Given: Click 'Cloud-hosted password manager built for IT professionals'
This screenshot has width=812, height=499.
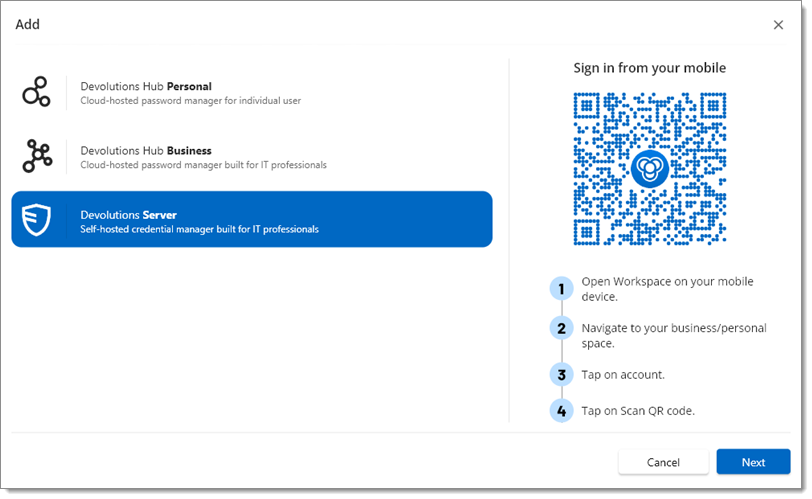Looking at the screenshot, I should (x=203, y=165).
